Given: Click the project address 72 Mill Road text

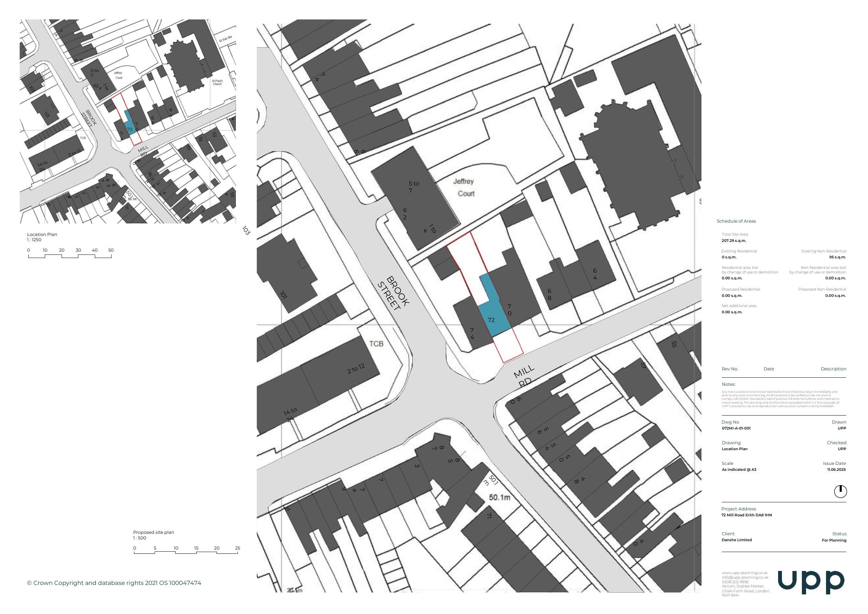Looking at the screenshot, I should [x=746, y=515].
